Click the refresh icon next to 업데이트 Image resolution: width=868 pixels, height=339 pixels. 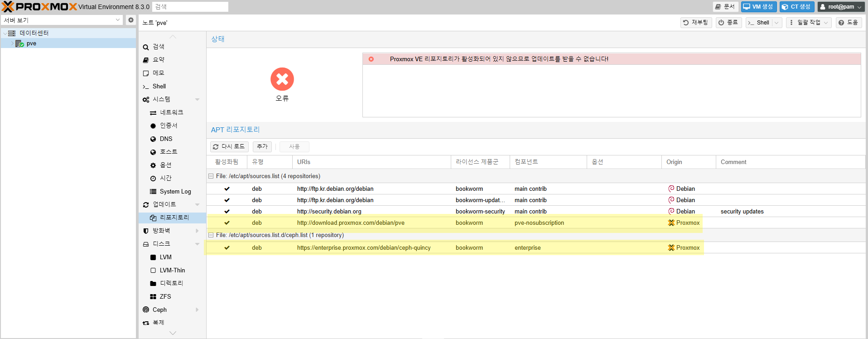(x=146, y=204)
